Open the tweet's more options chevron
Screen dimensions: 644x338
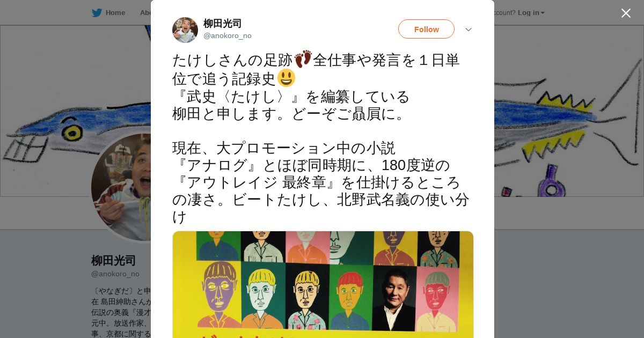(468, 30)
